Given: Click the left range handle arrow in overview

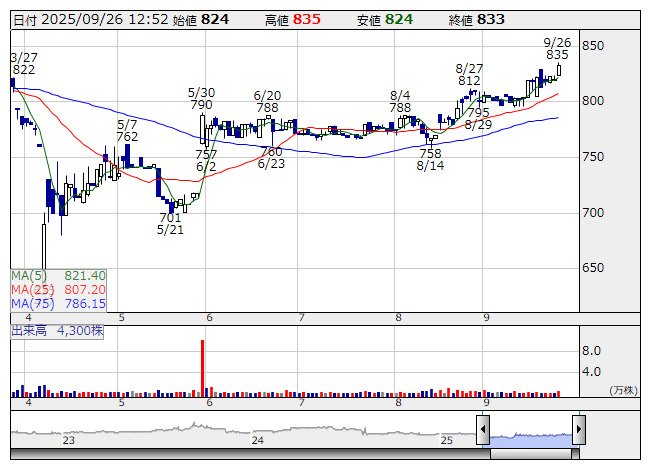Looking at the screenshot, I should [483, 430].
